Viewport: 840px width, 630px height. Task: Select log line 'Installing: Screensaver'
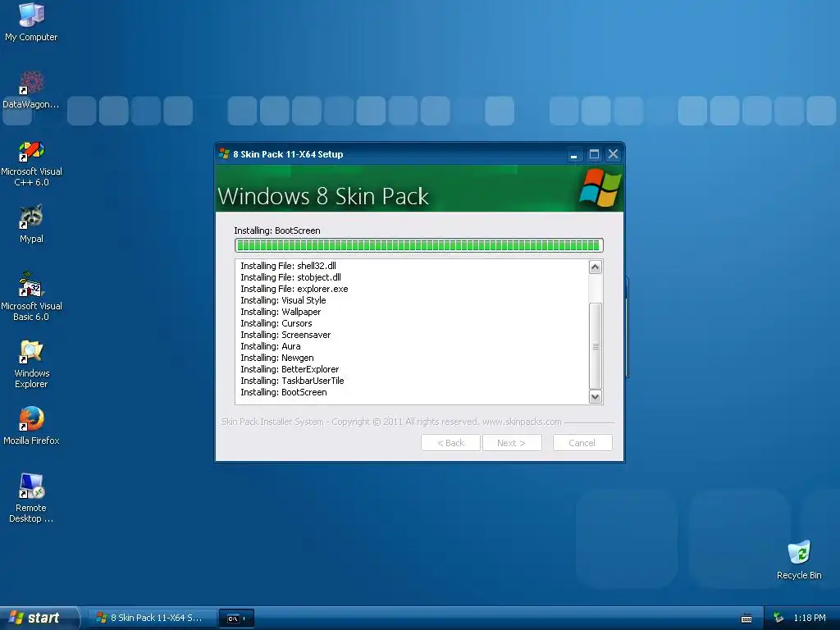285,335
